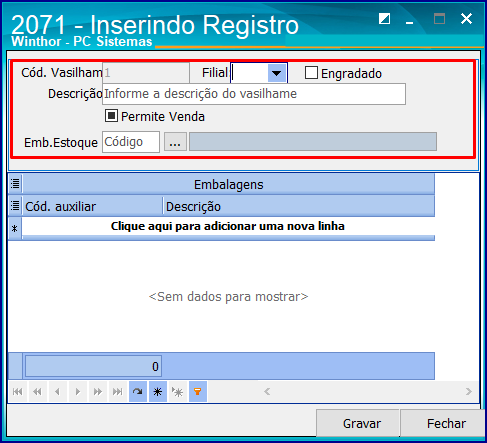Screen dimensions: 487x443
Task: Toggle the Permite Venda checkbox
Action: (111, 116)
